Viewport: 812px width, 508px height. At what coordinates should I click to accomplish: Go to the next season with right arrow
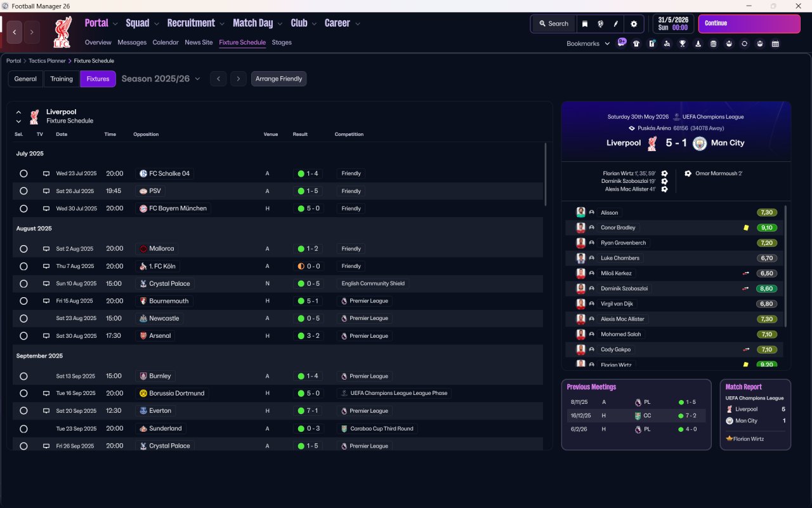click(x=239, y=79)
